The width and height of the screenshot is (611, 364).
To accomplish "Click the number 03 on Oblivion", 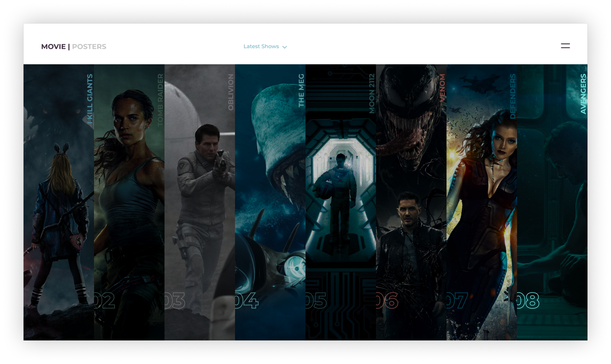I will click(x=175, y=301).
